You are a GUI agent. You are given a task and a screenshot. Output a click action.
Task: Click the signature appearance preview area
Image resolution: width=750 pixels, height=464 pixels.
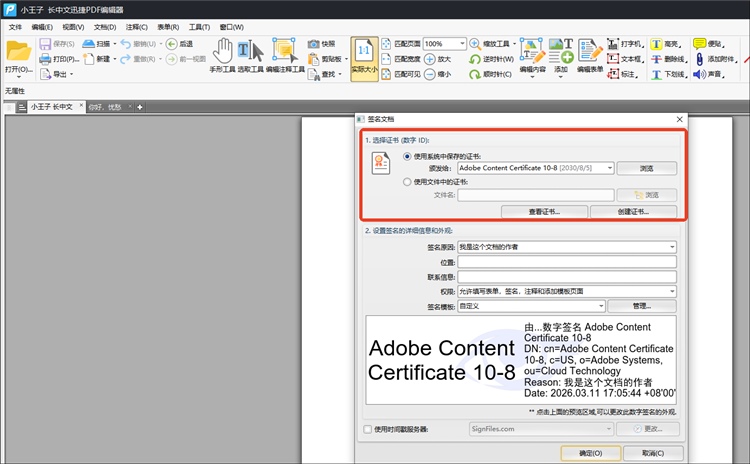pyautogui.click(x=521, y=360)
